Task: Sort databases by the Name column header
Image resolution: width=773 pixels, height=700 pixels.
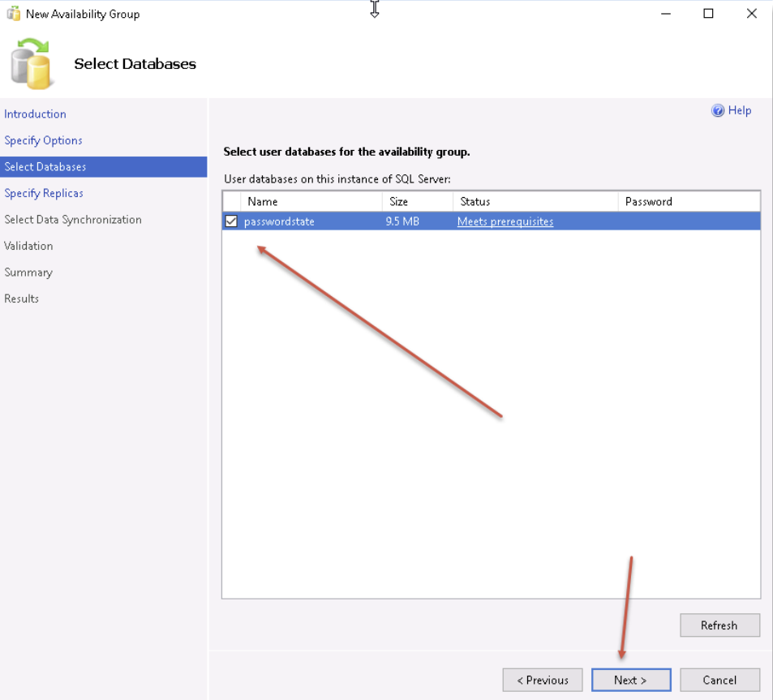Action: (x=311, y=202)
